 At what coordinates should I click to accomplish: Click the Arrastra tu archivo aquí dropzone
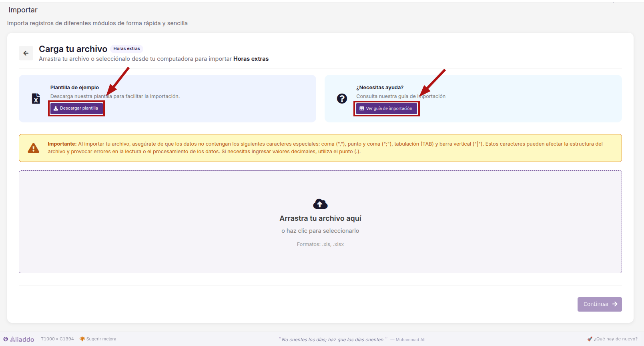[320, 222]
